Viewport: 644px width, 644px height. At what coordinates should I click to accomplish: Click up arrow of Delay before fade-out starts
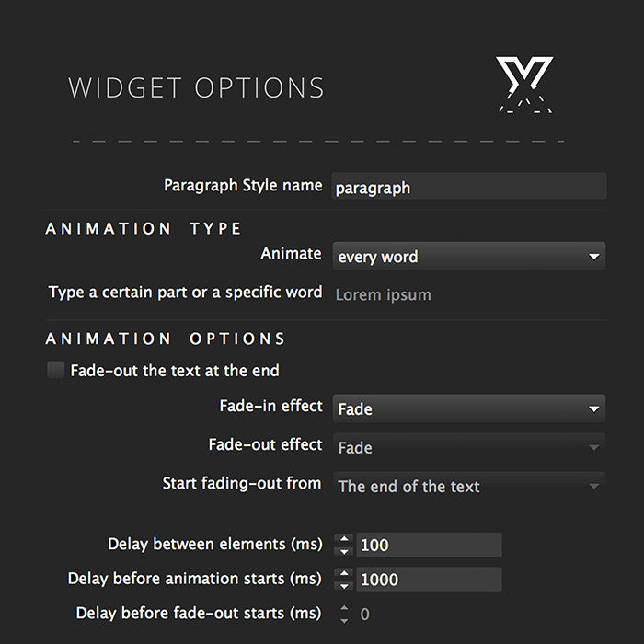tap(344, 607)
